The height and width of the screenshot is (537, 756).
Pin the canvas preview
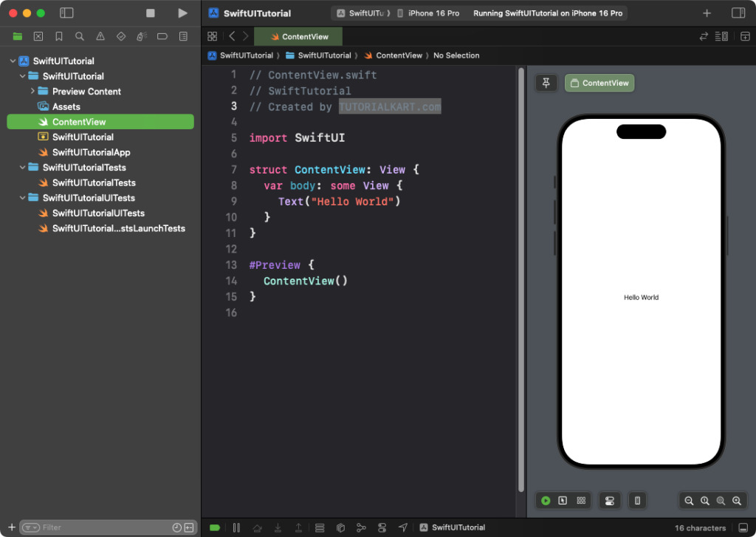(x=546, y=83)
